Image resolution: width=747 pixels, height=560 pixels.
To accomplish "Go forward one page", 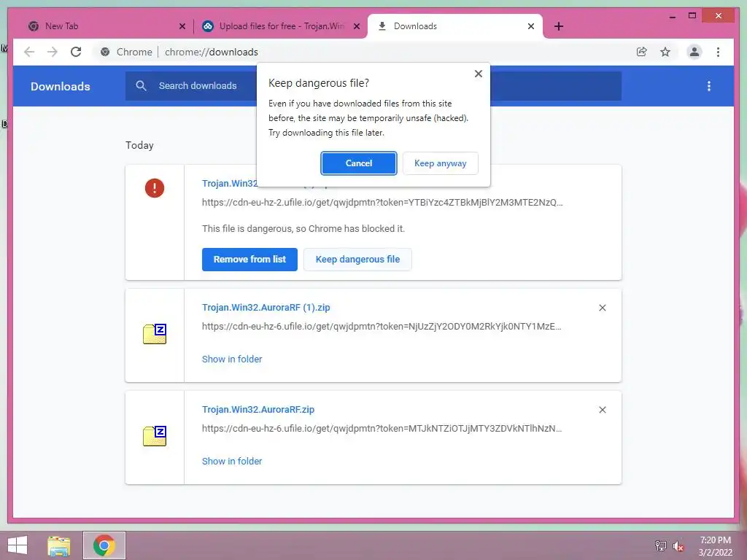I will point(53,52).
